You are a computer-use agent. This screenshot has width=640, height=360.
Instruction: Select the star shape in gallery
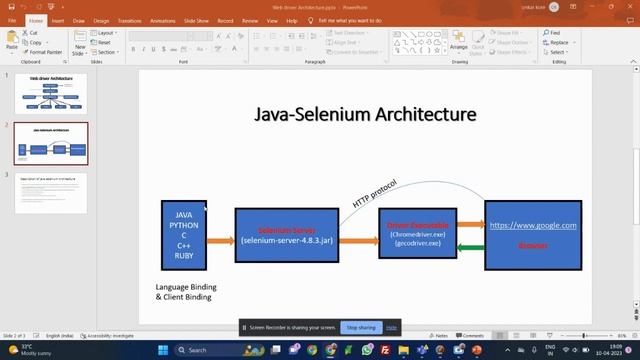[x=437, y=51]
